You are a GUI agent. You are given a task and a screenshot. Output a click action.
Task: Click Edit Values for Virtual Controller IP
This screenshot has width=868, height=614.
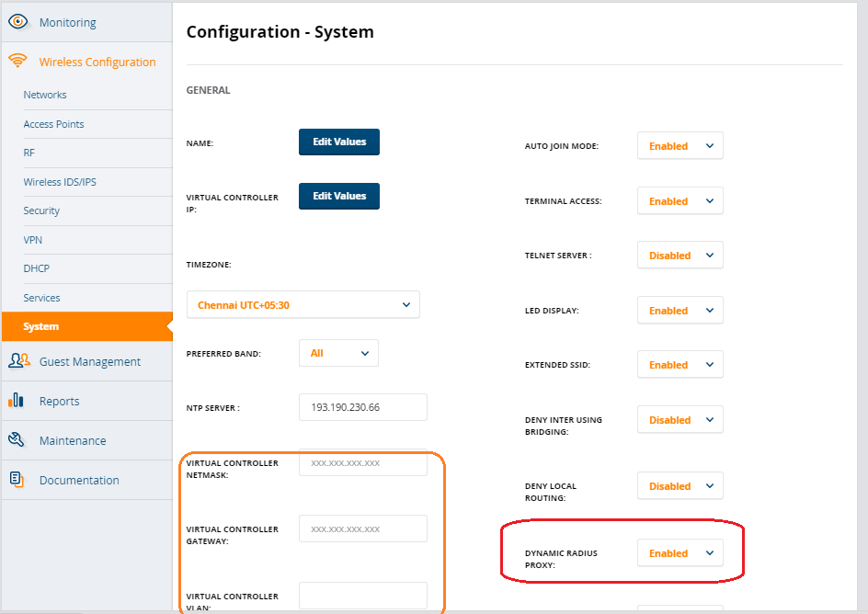338,196
